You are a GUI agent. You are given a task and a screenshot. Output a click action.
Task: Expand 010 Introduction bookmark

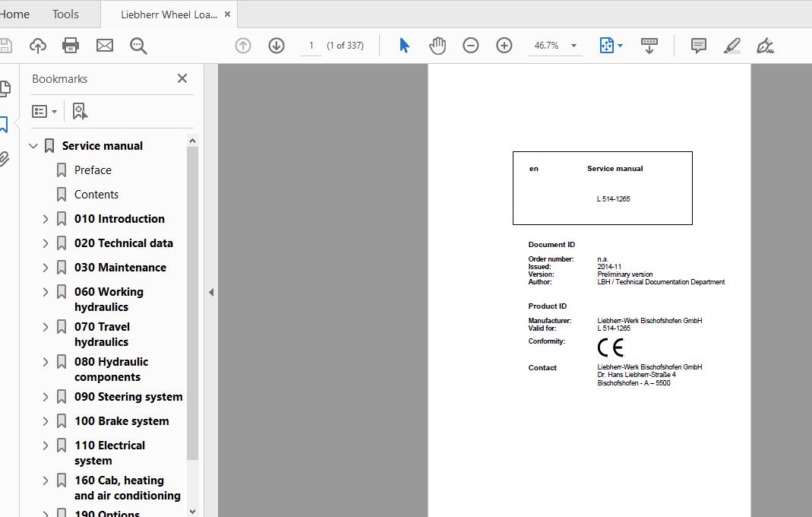coord(46,220)
